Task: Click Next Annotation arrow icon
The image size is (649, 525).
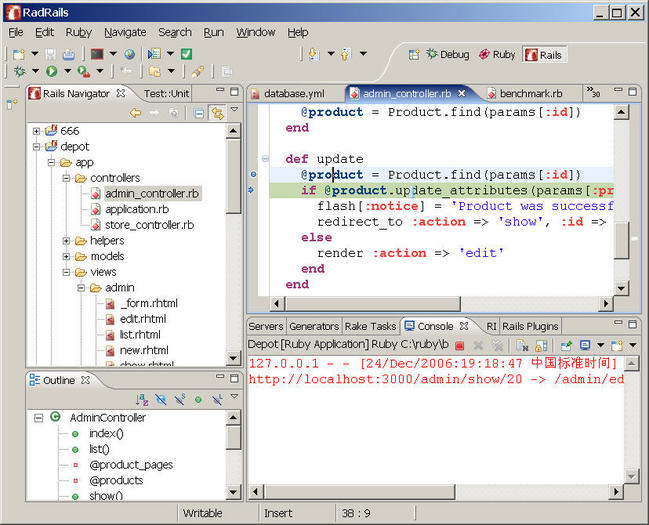Action: point(313,54)
